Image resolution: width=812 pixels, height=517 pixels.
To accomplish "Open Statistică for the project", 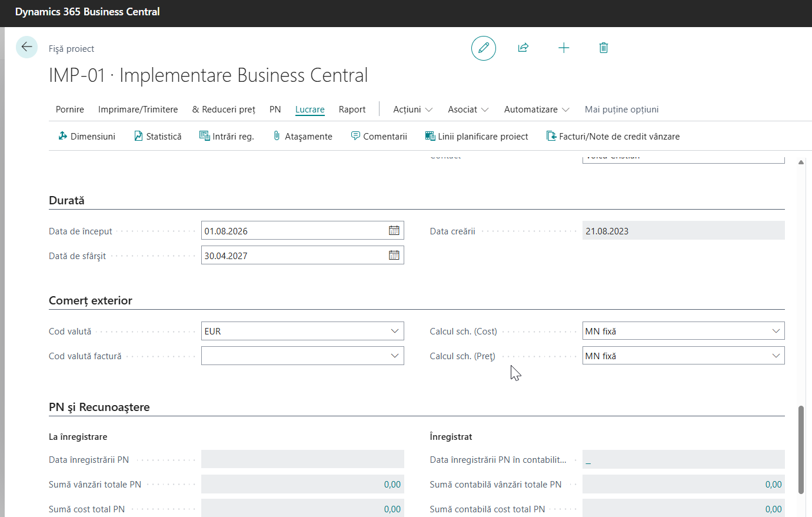I will point(158,136).
